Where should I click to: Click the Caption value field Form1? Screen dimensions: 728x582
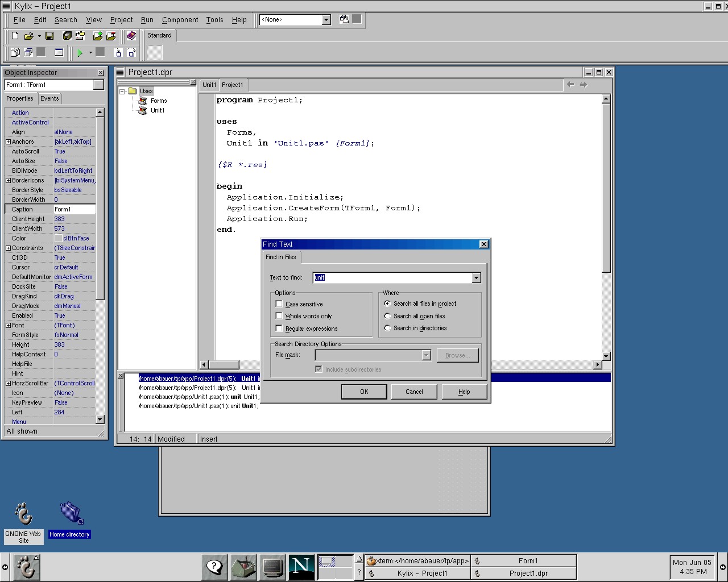(x=75, y=210)
